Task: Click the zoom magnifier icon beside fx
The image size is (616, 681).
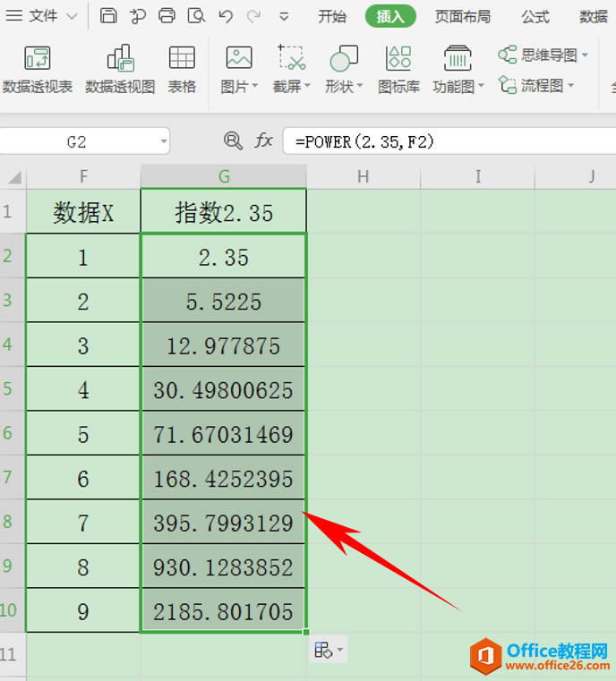Action: (x=233, y=140)
